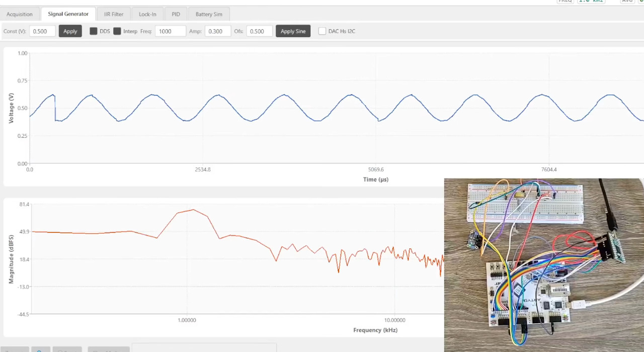Switch to the Acquisition tab
Screen dimensions: 644x352
20,14
